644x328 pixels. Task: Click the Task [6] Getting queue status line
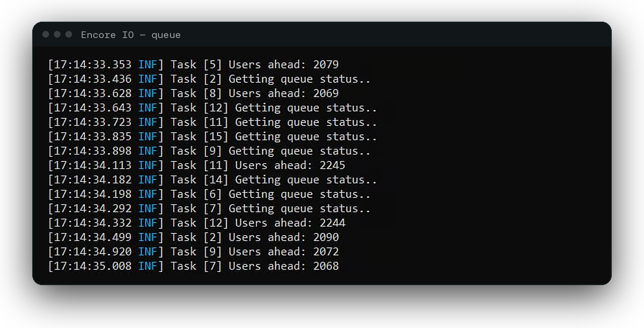tap(209, 194)
